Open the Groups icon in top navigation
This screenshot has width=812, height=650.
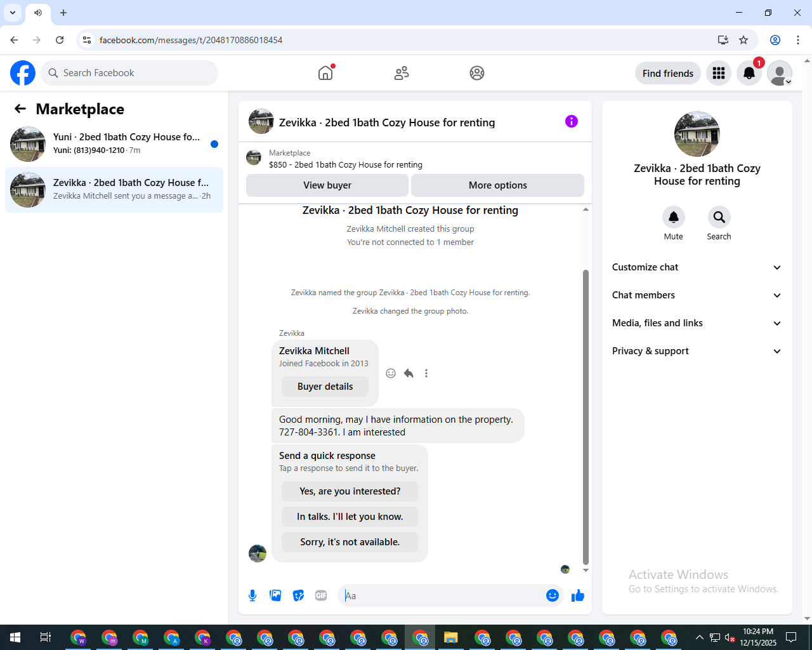tap(477, 73)
